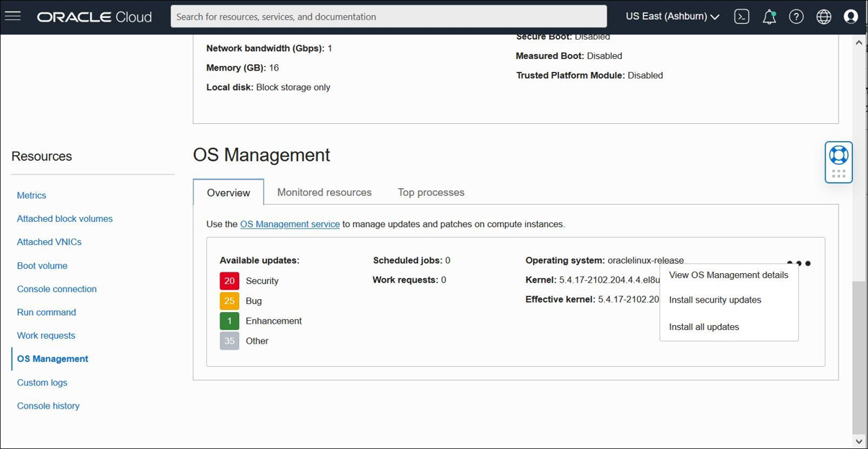The image size is (868, 449).
Task: Open the user profile icon
Action: [x=851, y=16]
